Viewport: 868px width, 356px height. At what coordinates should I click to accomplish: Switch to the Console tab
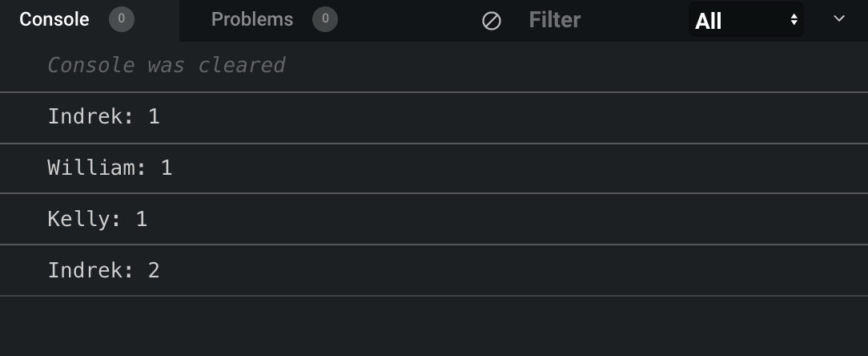(x=54, y=20)
